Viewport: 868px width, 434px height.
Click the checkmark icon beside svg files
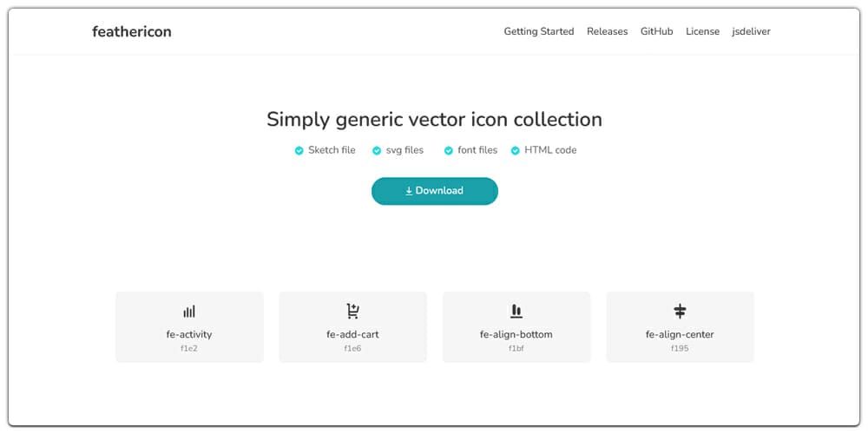[377, 151]
